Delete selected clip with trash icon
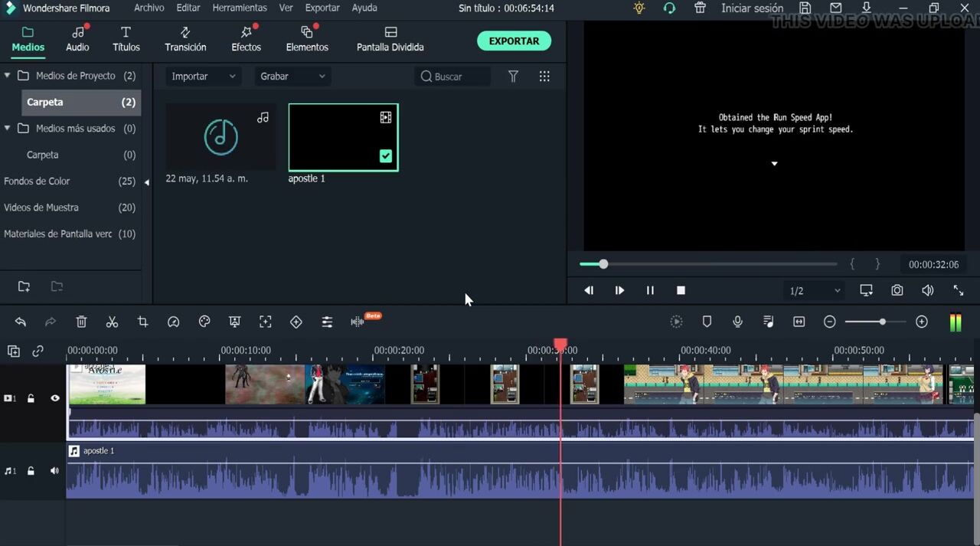Screen dimensions: 980x546 (81, 322)
